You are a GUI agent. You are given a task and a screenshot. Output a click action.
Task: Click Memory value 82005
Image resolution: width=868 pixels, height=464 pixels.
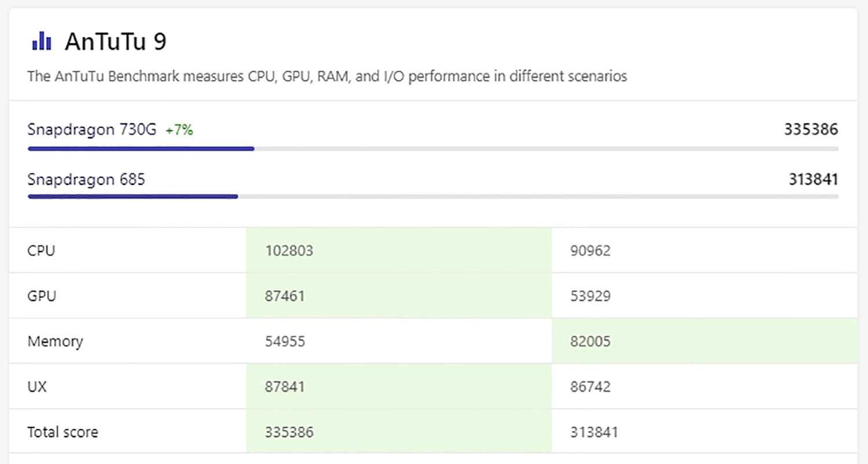(590, 341)
